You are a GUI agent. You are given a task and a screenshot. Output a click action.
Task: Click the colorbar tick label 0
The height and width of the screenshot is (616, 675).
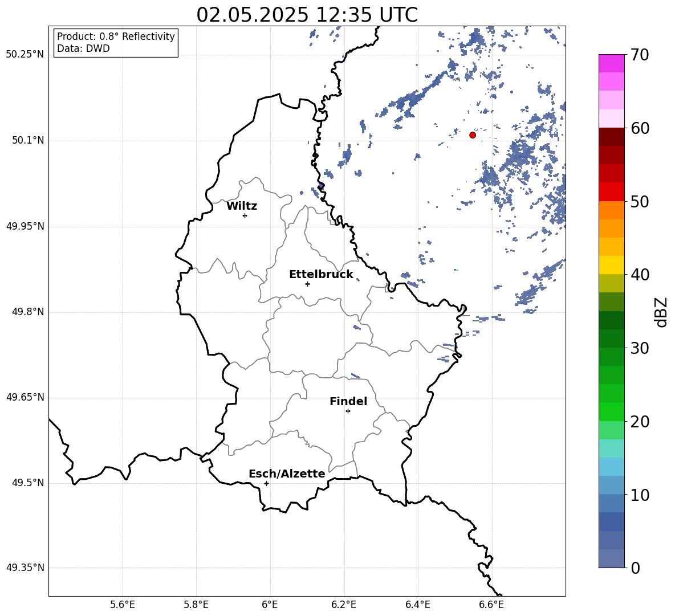click(636, 568)
